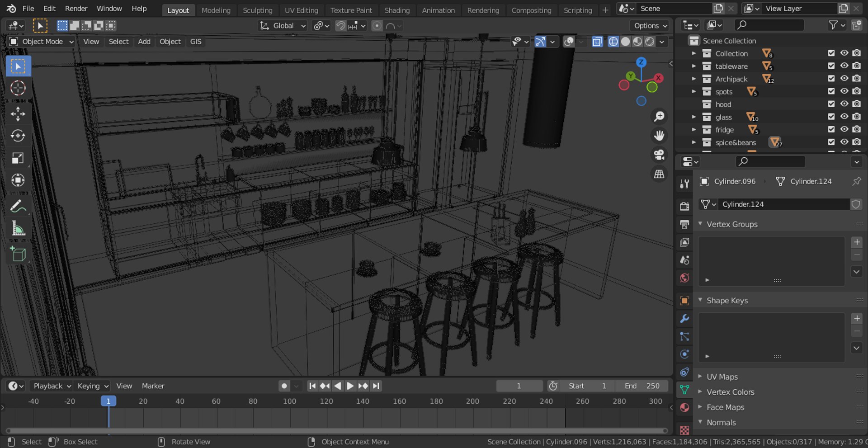This screenshot has width=868, height=448.
Task: Switch to the Sculpting workspace tab
Action: pos(257,10)
